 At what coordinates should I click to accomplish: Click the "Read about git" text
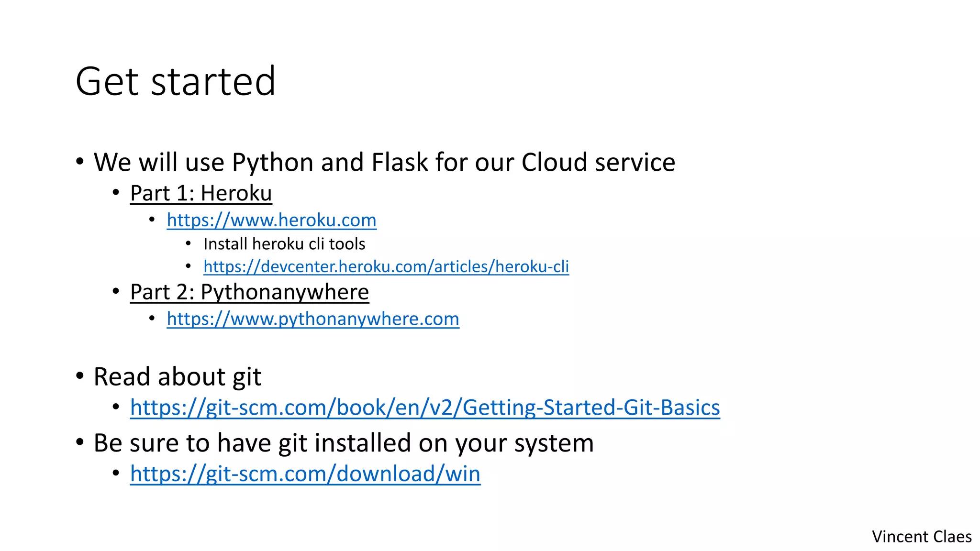point(178,377)
